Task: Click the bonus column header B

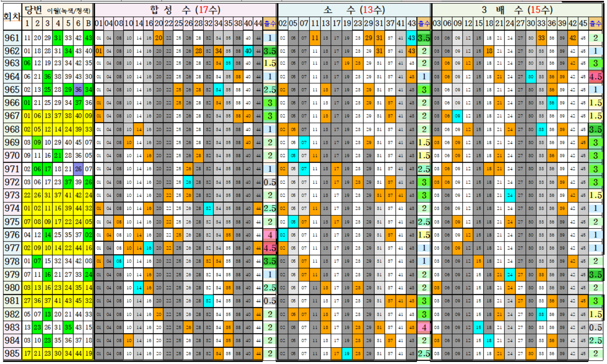Action: 88,23
